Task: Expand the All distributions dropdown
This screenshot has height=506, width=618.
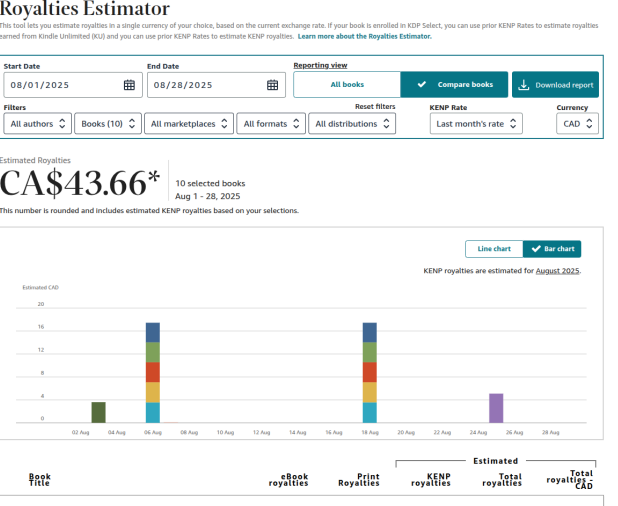Action: pos(351,124)
